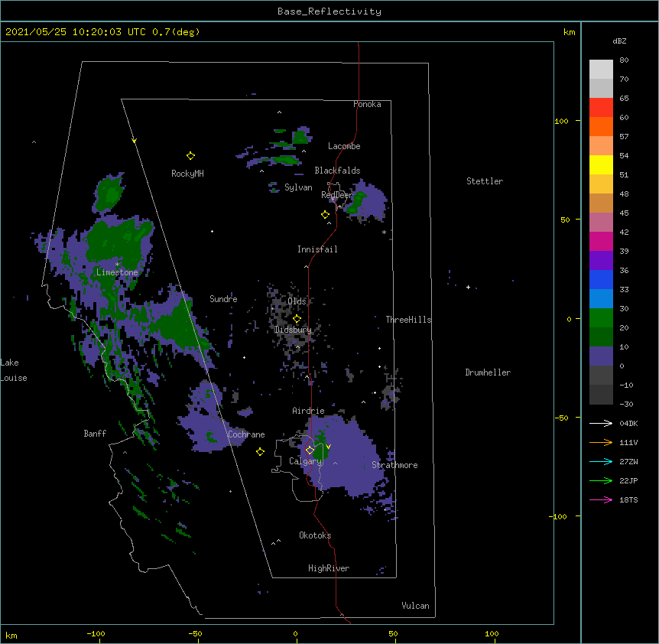Select the yellow diamond marker below RedDeer
Screen dimensions: 659x644
[326, 215]
